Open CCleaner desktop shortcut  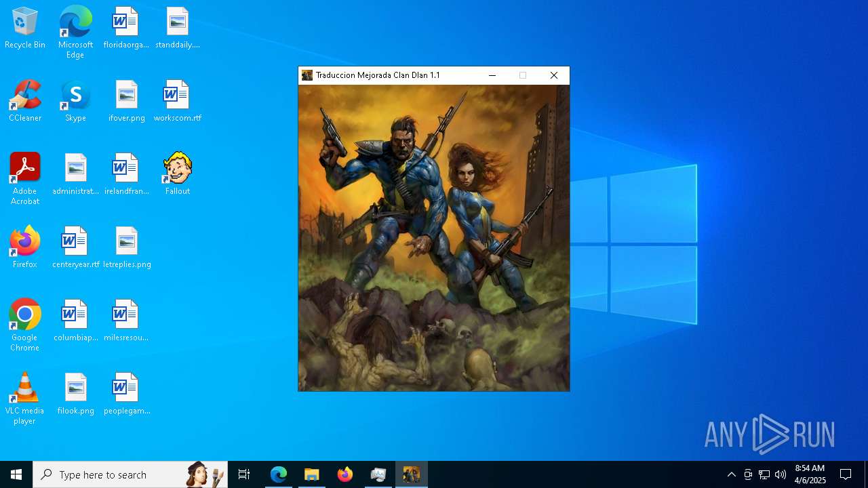pyautogui.click(x=25, y=102)
